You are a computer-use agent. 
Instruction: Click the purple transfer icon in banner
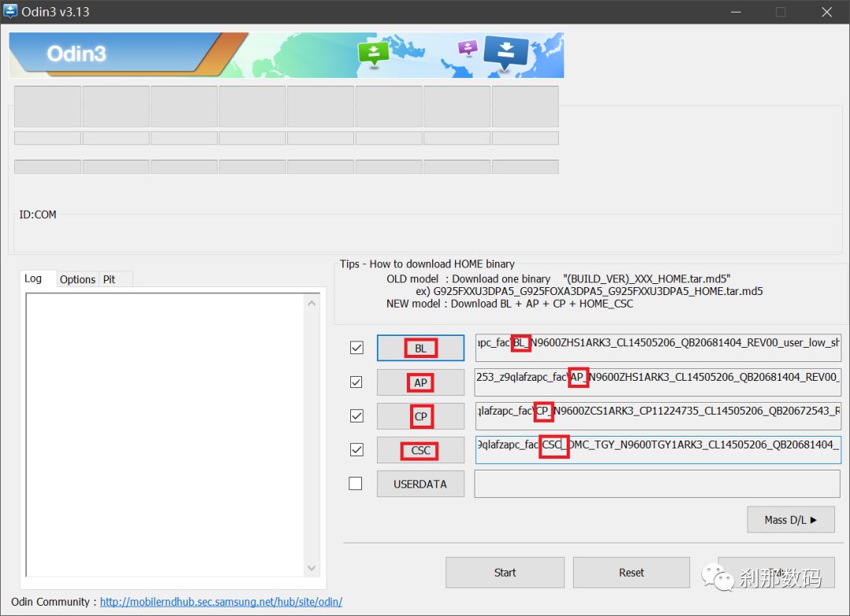tap(468, 47)
